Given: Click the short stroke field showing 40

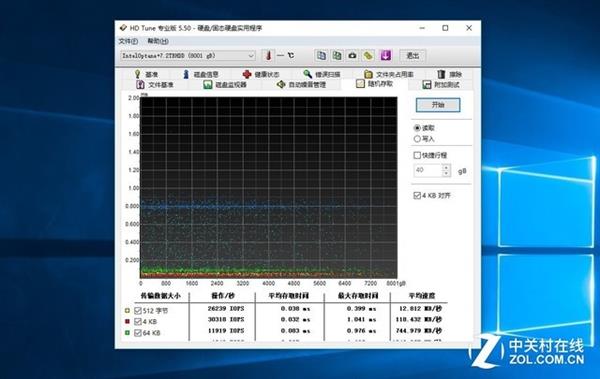Looking at the screenshot, I should tap(428, 170).
